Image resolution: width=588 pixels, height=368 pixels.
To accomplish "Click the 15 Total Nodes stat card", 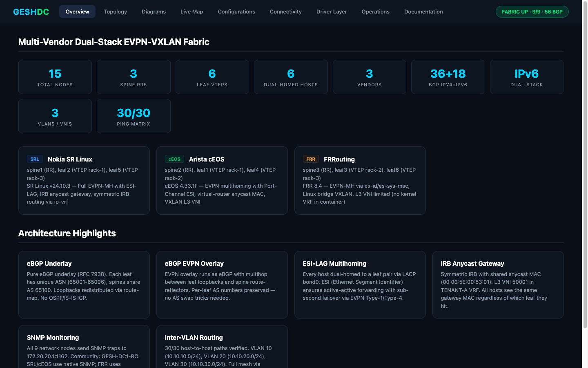I will click(55, 77).
